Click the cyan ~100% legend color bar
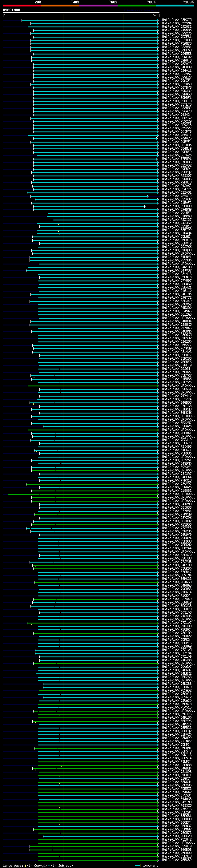Viewport: 197px width, 868px height. coord(175,6)
